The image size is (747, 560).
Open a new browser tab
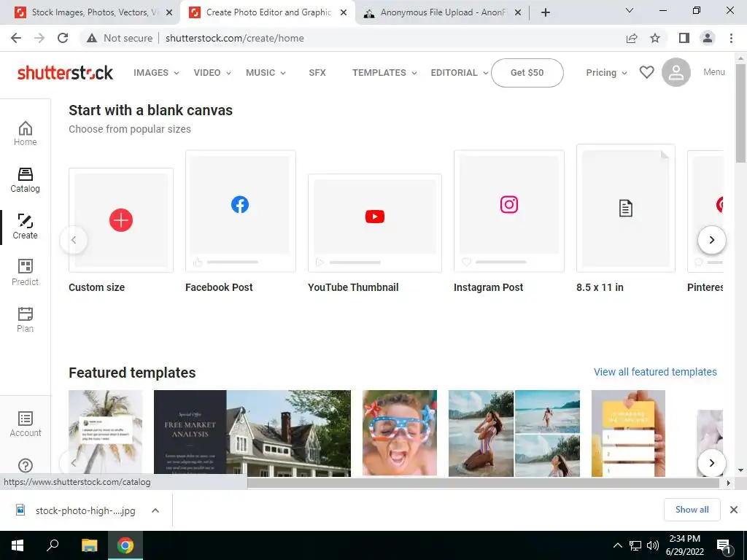point(546,12)
